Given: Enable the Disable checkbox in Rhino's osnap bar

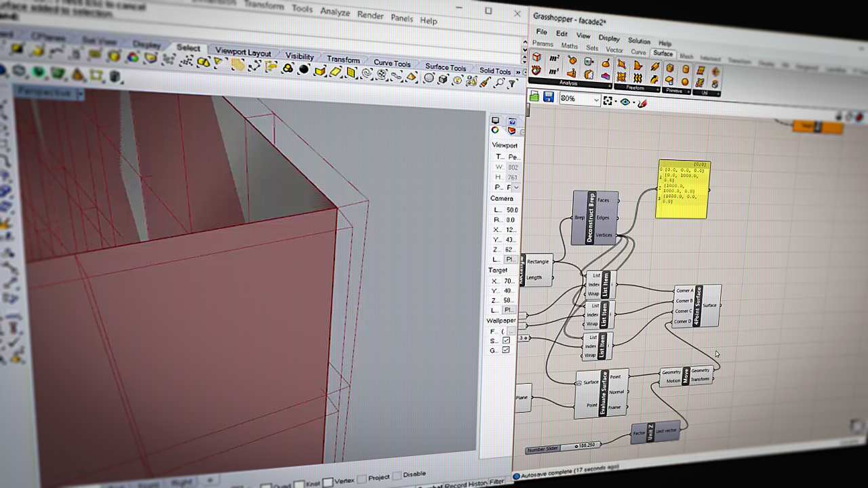Looking at the screenshot, I should click(397, 475).
